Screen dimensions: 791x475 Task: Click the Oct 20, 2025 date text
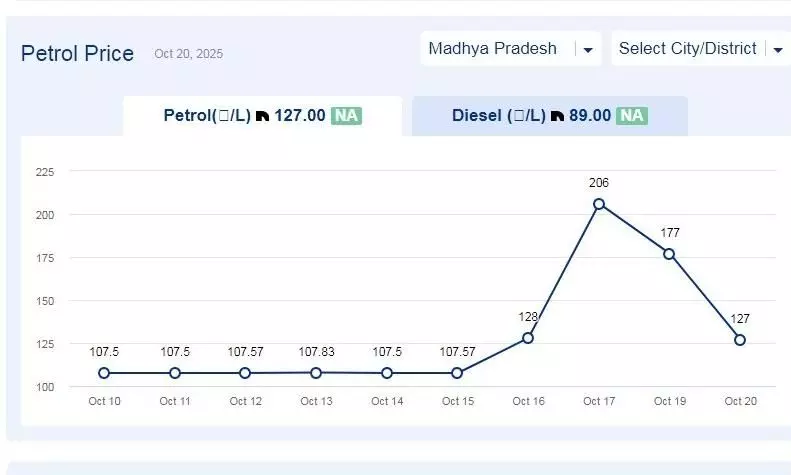(189, 55)
